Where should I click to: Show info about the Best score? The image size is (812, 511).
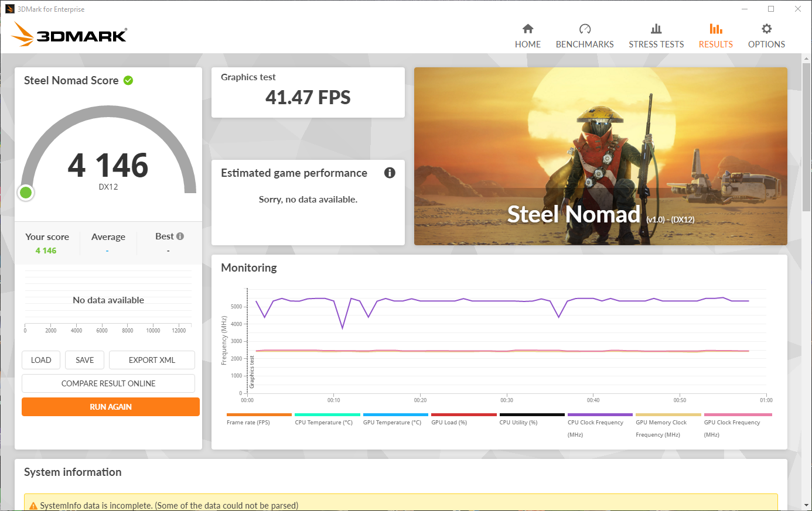pos(180,236)
